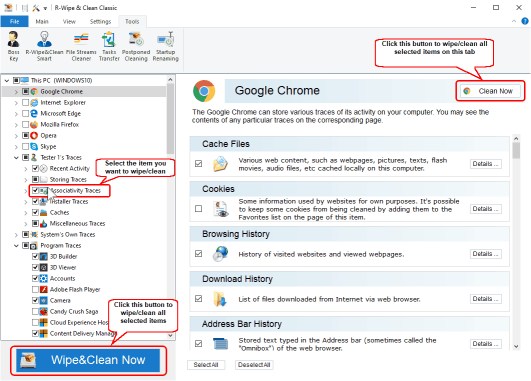The image size is (531, 381).
Task: Select the 3D Builder program icon
Action: [x=44, y=257]
